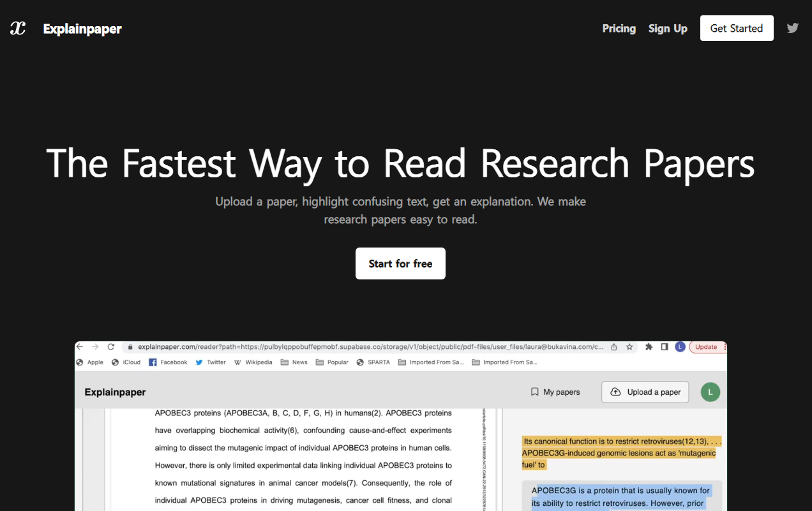Toggle the bookmark star for this page
This screenshot has height=511, width=812.
pos(629,346)
